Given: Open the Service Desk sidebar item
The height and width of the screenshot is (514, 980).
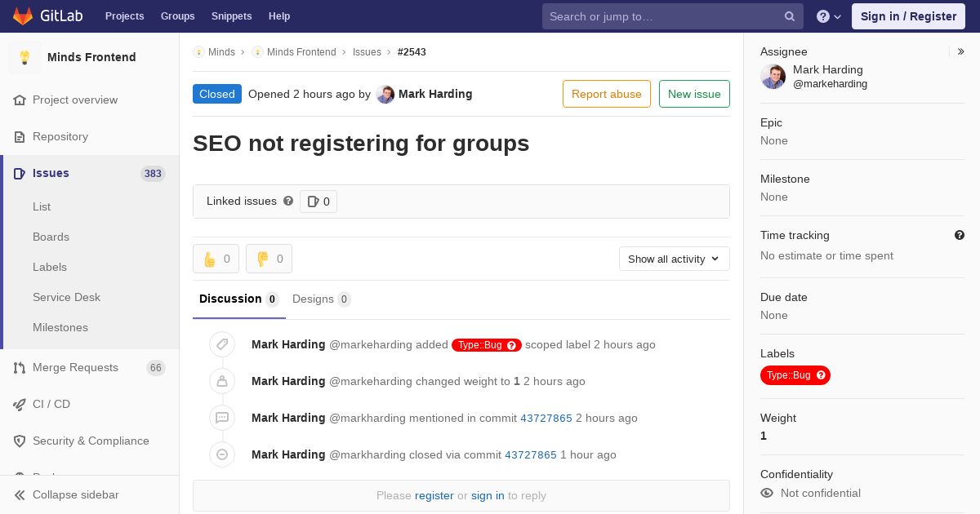Looking at the screenshot, I should pos(66,297).
